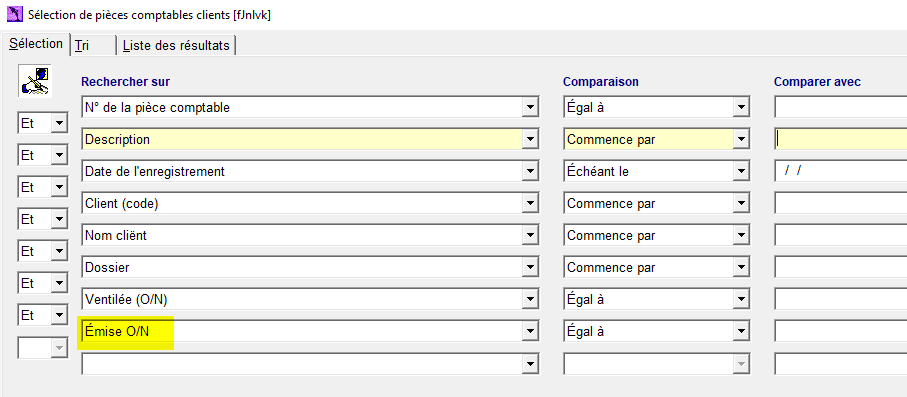Screen dimensions: 907x397
Task: Expand the N° de la pièce comptable dropdown
Action: pos(529,107)
